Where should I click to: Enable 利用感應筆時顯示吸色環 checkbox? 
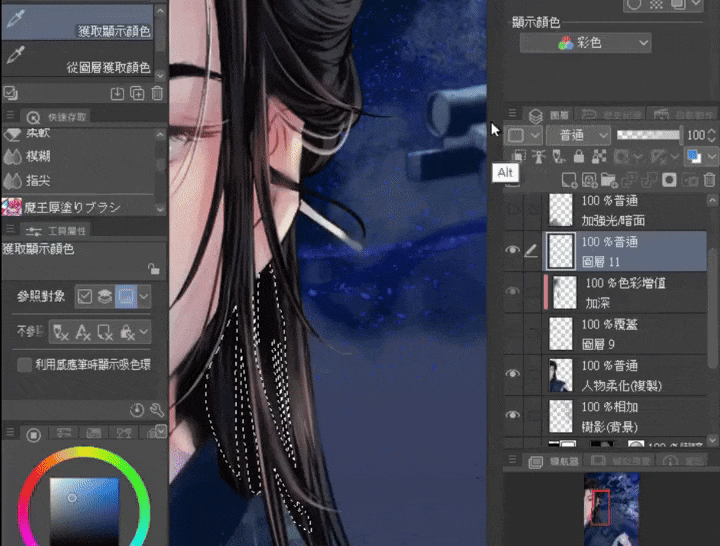coord(24,365)
